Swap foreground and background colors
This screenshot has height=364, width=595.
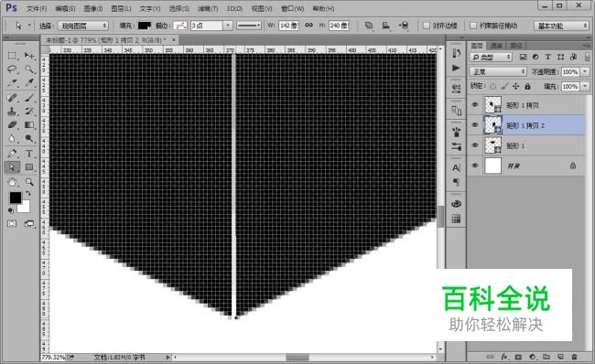tap(27, 194)
